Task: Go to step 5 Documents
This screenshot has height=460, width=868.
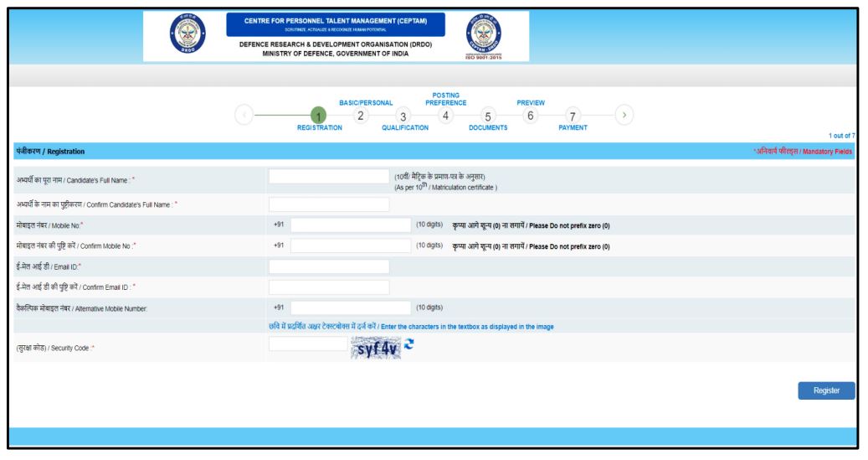Action: tap(488, 116)
